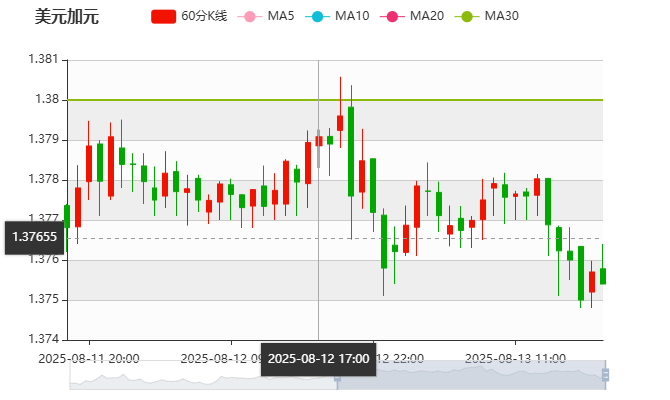This screenshot has height=400, width=670.
Task: Toggle MA30 series via its text label
Action: (x=501, y=16)
